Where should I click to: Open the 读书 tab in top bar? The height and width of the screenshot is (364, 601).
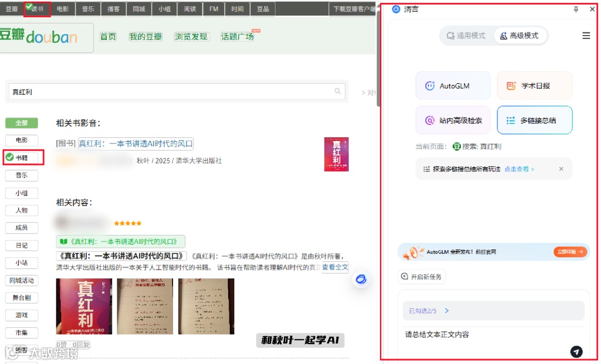[x=37, y=9]
